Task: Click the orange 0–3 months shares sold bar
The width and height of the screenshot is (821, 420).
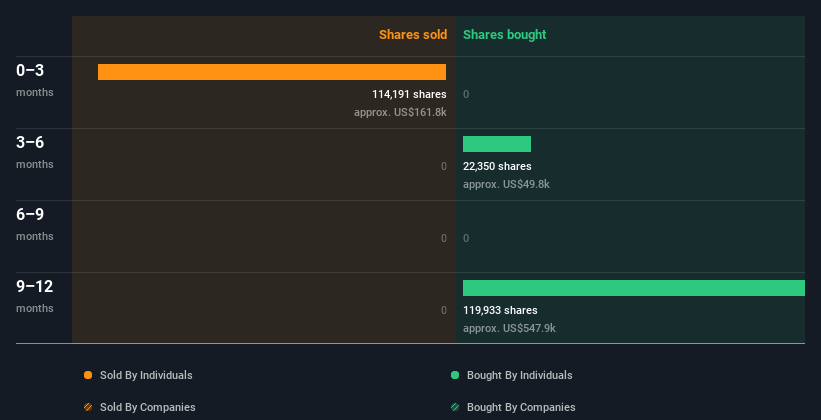Action: [272, 72]
